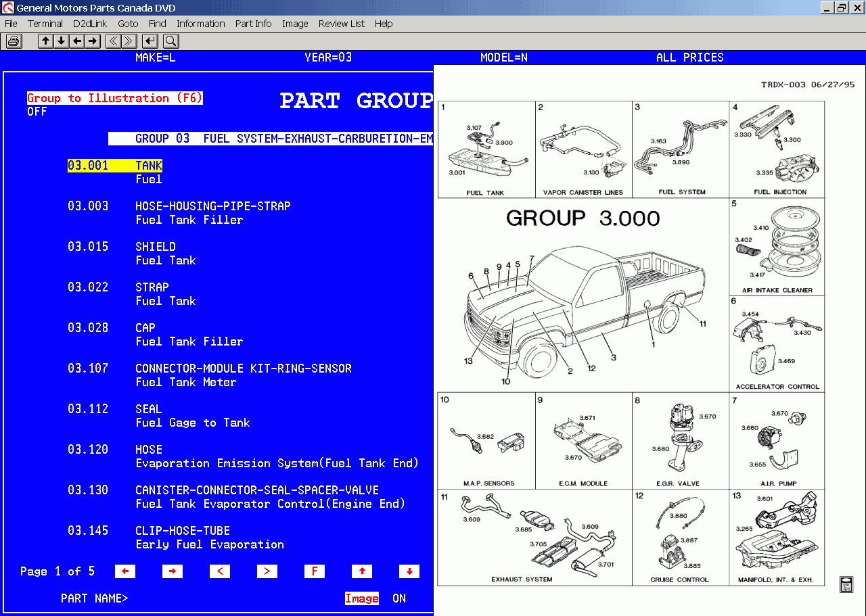Screen dimensions: 866x616
Task: Click the red left arrow page button
Action: [x=125, y=571]
